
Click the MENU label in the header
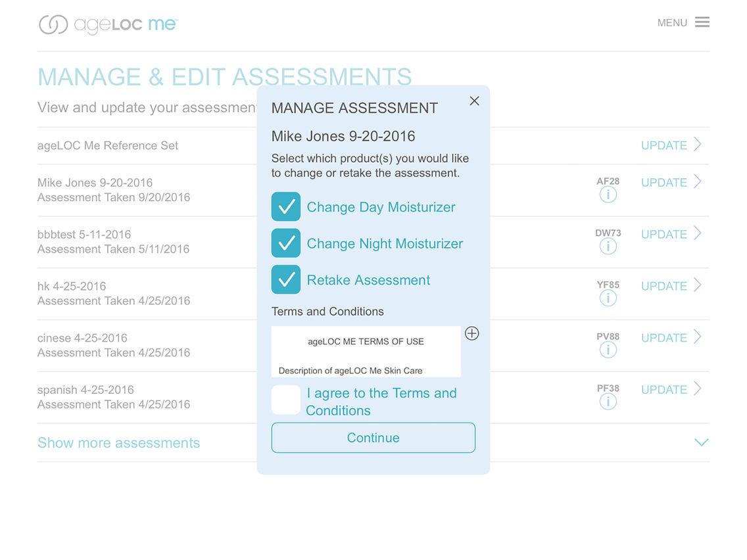click(x=672, y=23)
